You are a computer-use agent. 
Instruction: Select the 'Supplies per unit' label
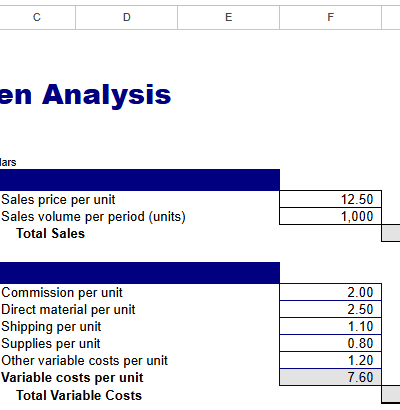[51, 344]
